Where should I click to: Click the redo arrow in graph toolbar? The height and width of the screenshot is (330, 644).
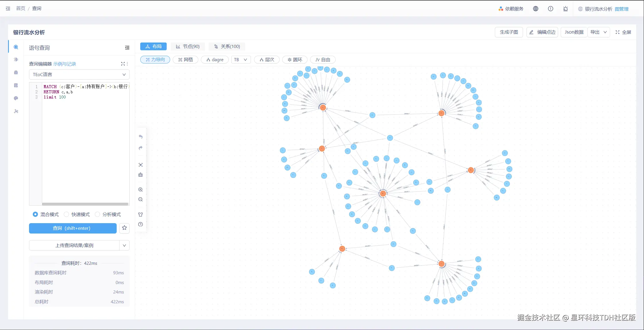pyautogui.click(x=141, y=148)
